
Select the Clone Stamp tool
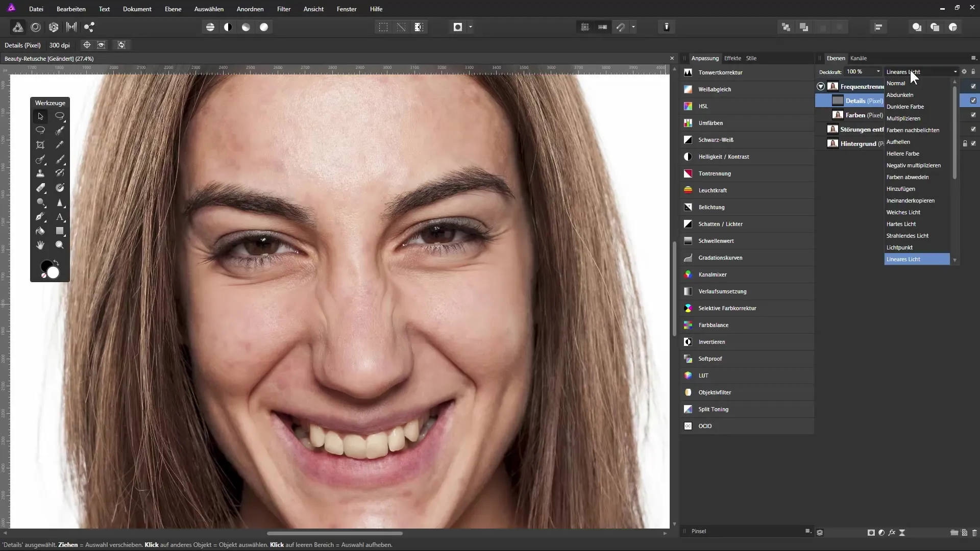tap(40, 173)
